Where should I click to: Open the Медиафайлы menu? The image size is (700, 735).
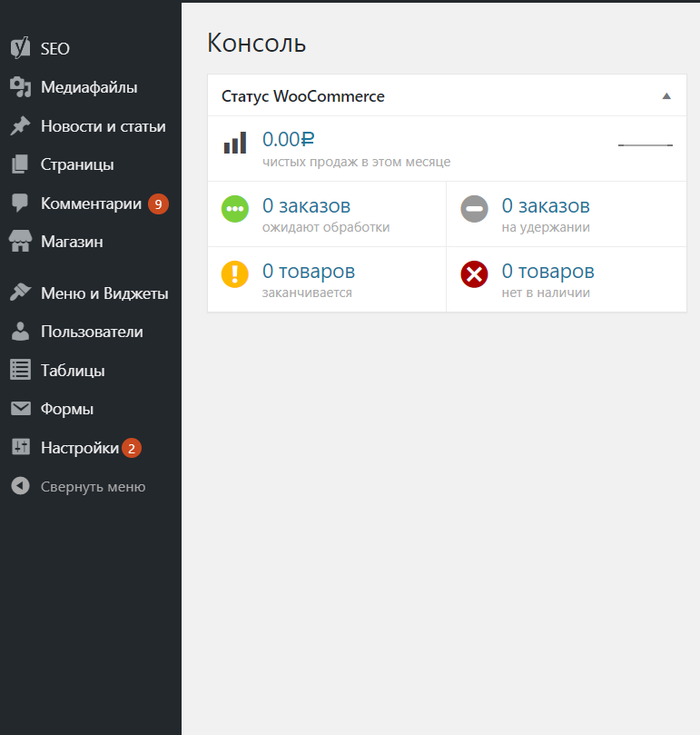91,87
